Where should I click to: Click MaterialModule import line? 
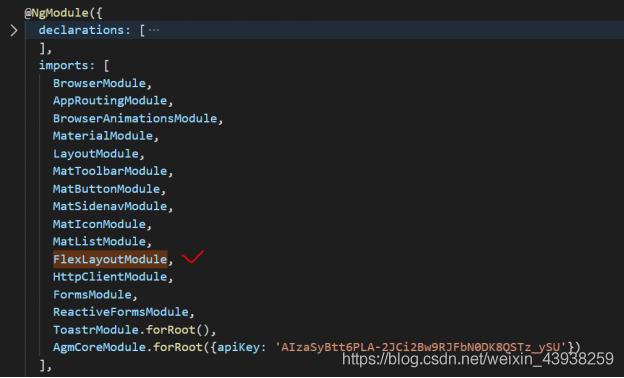pyautogui.click(x=103, y=136)
